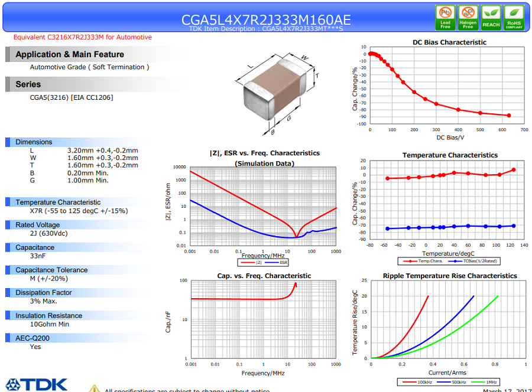The image size is (532, 392).
Task: Click the 'Application & Main Feature' heading
Action: [x=70, y=54]
